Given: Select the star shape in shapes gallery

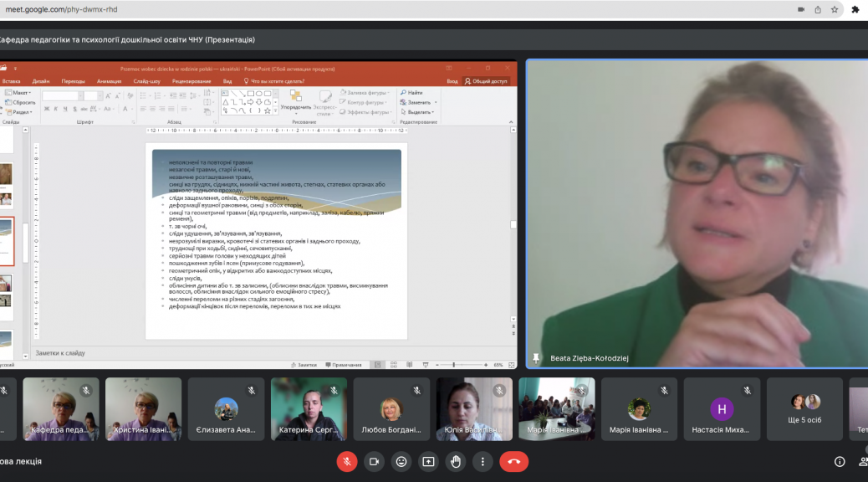Looking at the screenshot, I should (268, 110).
